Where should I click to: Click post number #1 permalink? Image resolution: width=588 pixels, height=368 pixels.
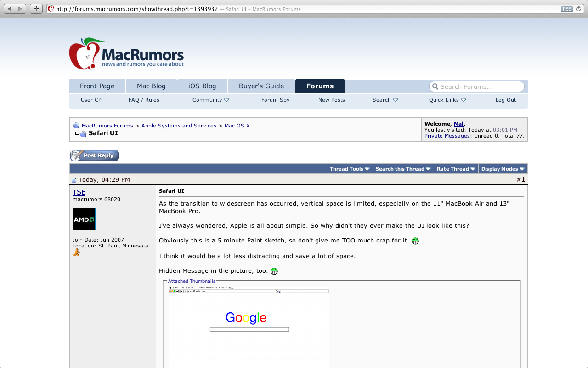(523, 179)
